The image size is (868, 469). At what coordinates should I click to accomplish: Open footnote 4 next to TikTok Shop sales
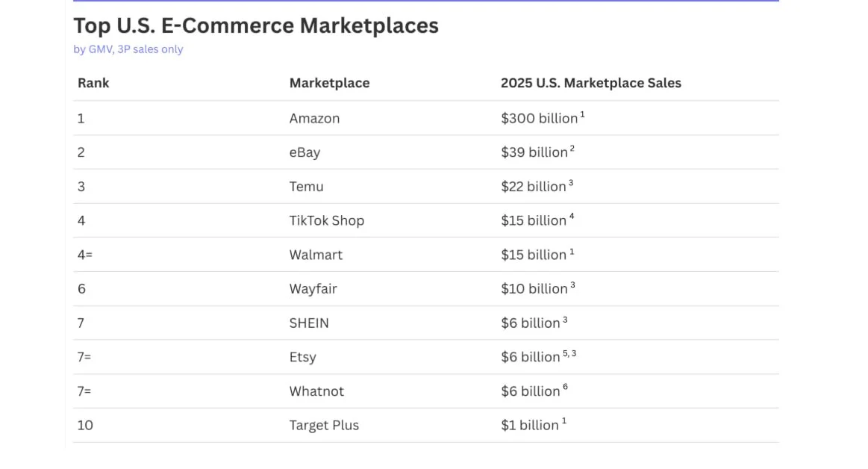572,217
